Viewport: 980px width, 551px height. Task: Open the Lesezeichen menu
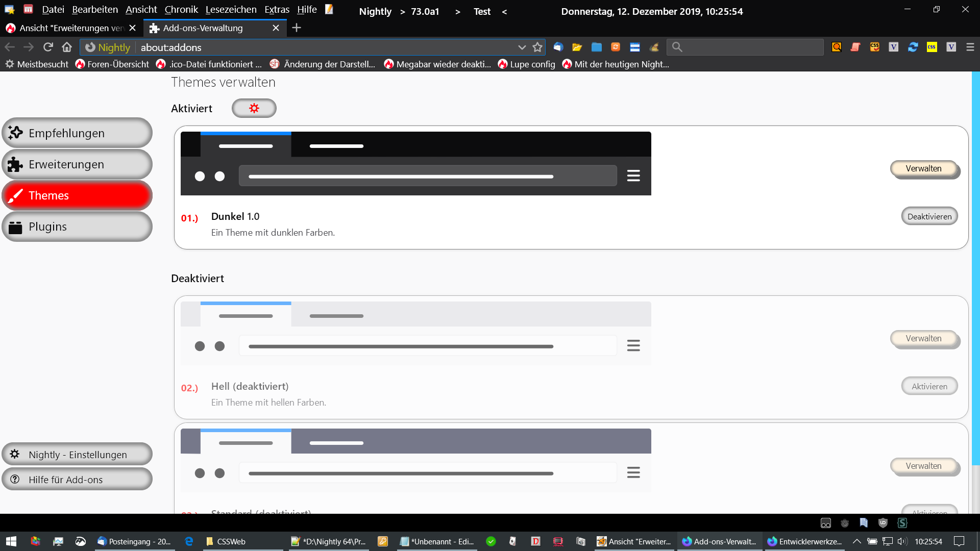pos(231,10)
